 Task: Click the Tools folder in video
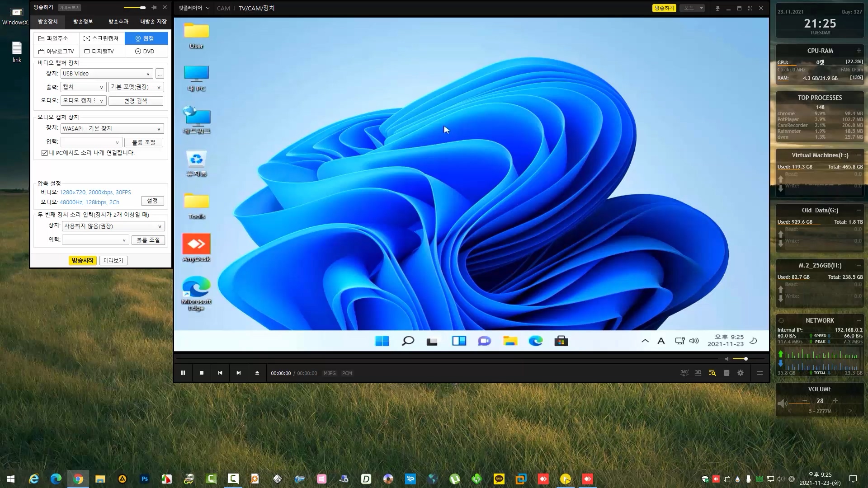click(x=197, y=206)
